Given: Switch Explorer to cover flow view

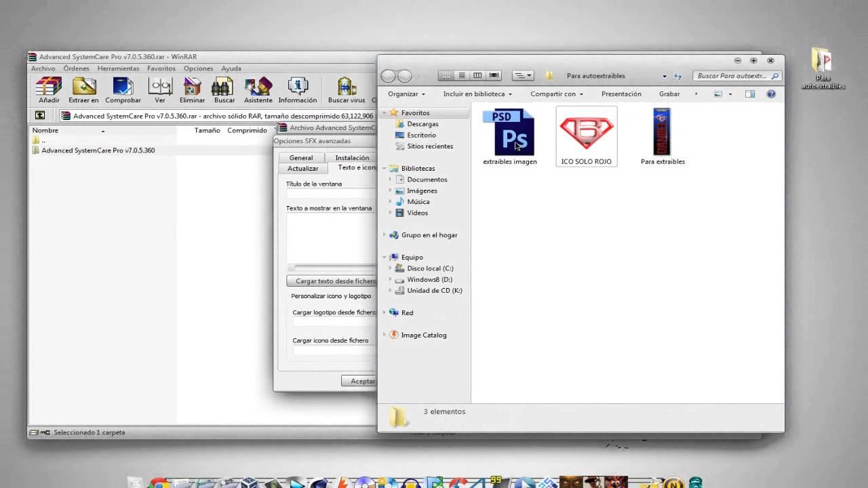Looking at the screenshot, I should 494,75.
